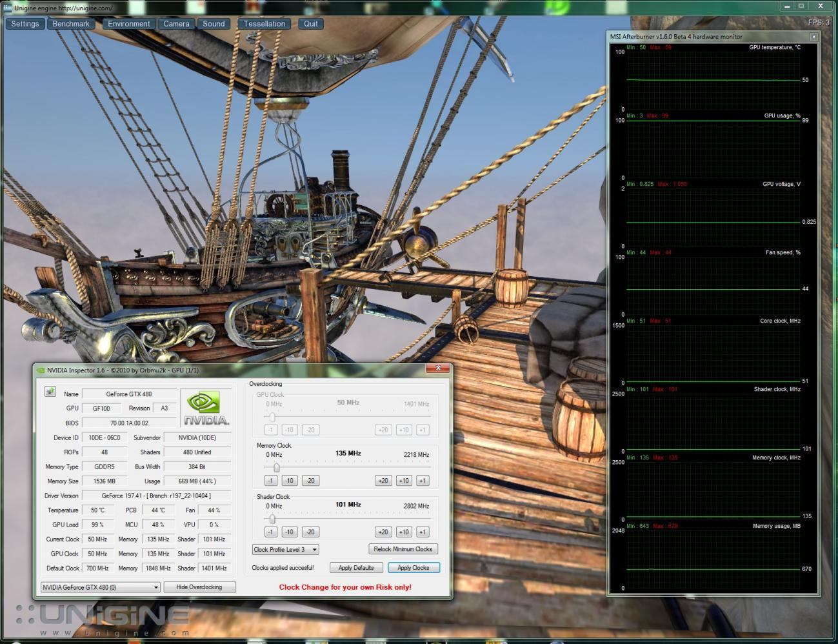Click the GPU temperature graph in Afterburner
The image size is (838, 644).
pyautogui.click(x=713, y=80)
